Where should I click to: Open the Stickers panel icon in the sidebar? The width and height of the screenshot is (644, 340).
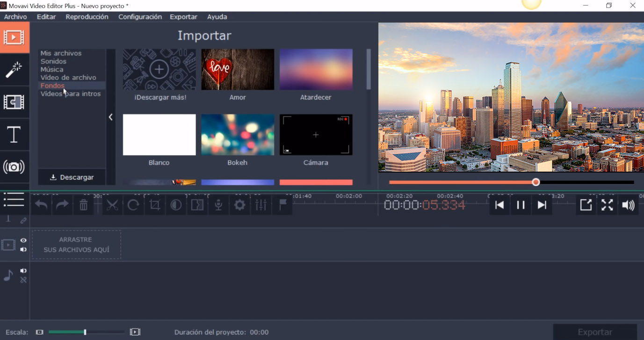click(14, 166)
